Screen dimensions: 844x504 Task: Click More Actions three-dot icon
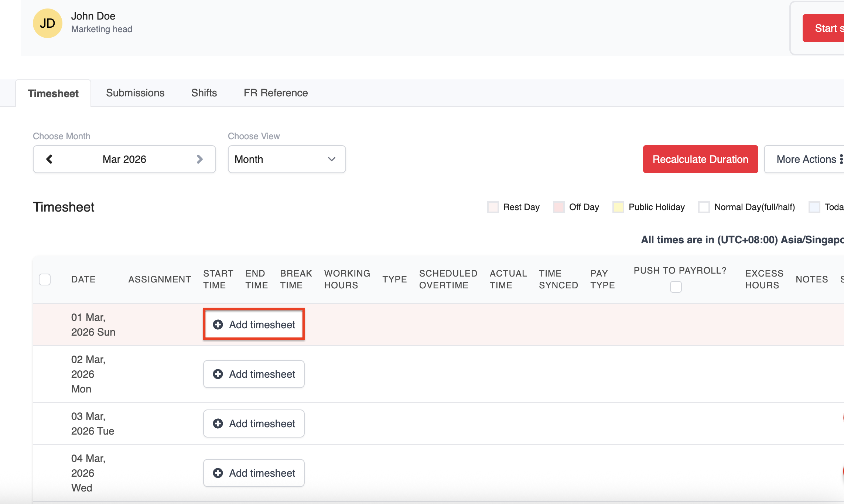(x=841, y=159)
